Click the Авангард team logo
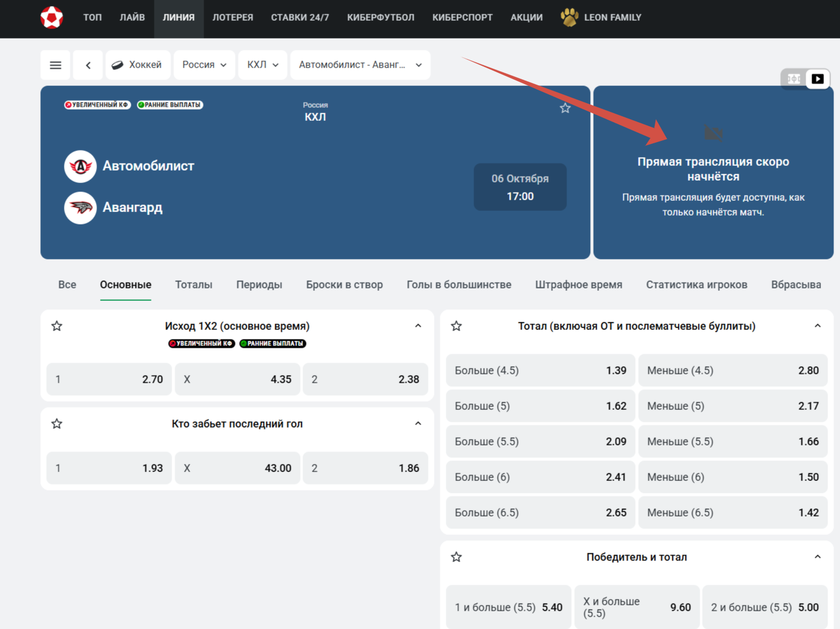This screenshot has height=629, width=840. (81, 208)
